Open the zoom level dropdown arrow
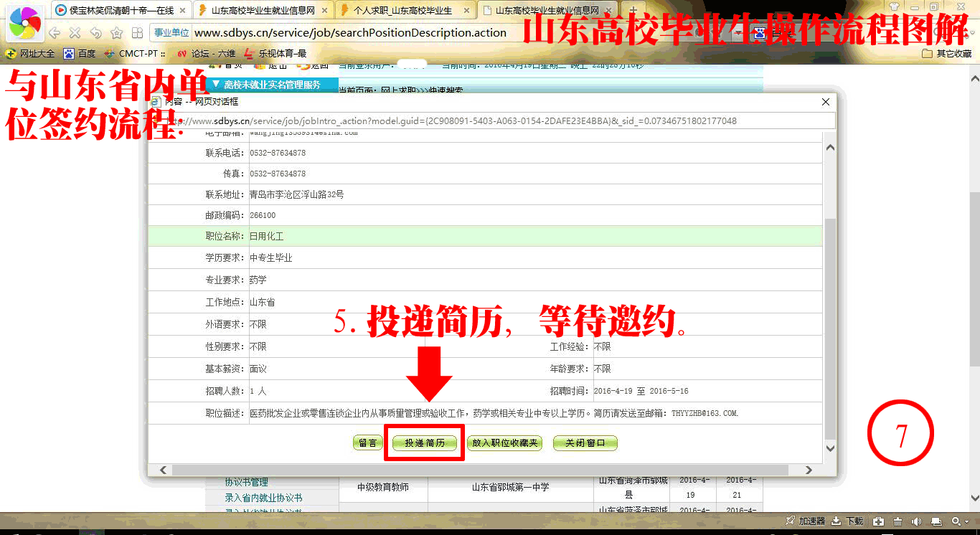This screenshot has width=980, height=535. click(x=966, y=522)
